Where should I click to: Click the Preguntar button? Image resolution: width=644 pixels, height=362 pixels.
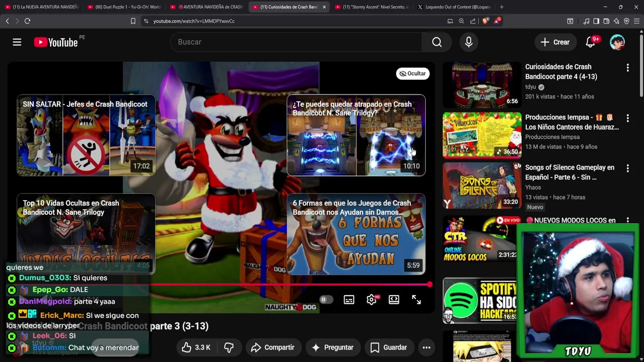point(333,347)
